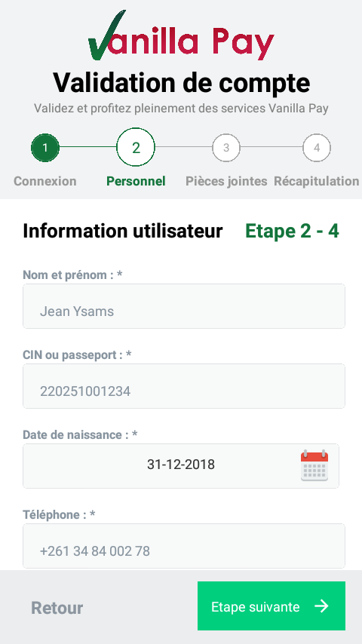Image resolution: width=362 pixels, height=644 pixels.
Task: Select step 4 circle in stepper
Action: (x=317, y=148)
